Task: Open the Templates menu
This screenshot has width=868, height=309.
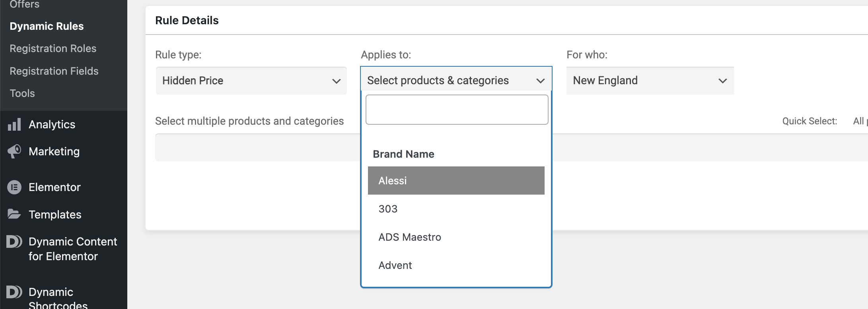Action: coord(55,214)
